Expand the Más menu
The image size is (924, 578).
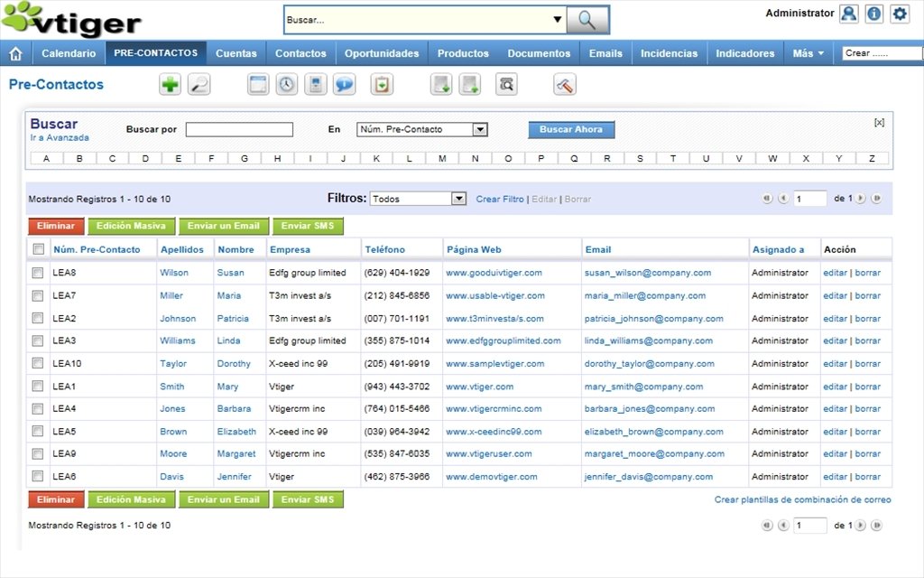[x=808, y=53]
